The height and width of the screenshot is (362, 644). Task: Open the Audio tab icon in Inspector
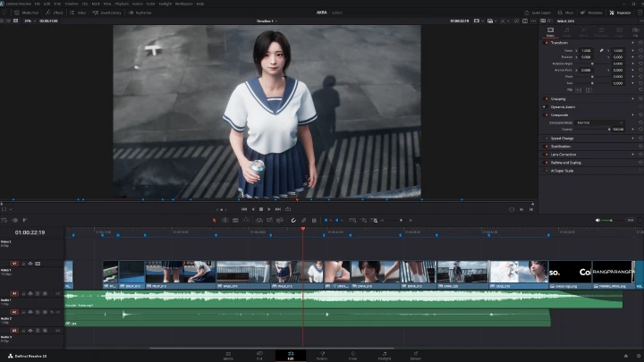coord(567,31)
